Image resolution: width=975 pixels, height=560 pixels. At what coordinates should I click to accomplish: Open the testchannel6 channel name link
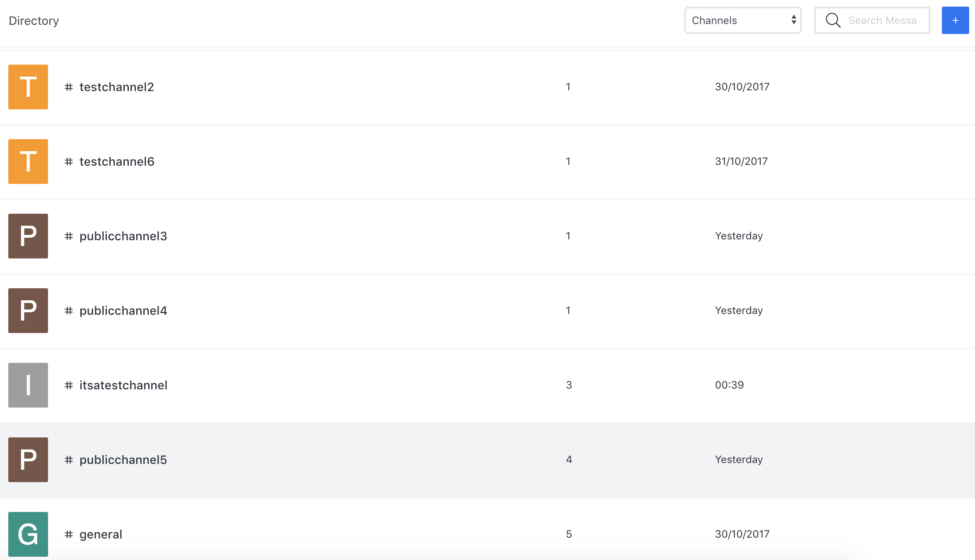(x=117, y=162)
